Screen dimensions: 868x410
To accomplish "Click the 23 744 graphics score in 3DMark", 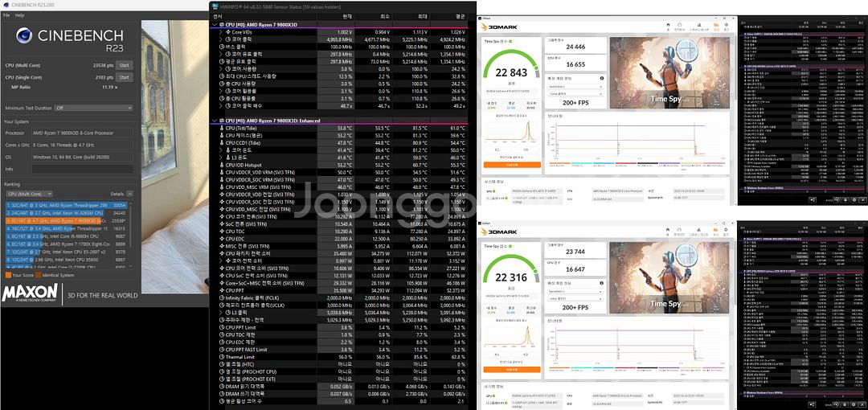I will [x=575, y=251].
